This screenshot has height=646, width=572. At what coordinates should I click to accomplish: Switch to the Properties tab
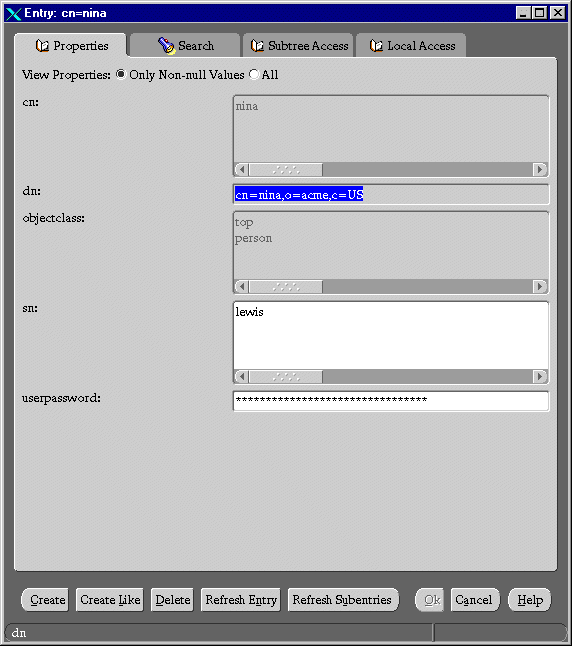pos(70,45)
